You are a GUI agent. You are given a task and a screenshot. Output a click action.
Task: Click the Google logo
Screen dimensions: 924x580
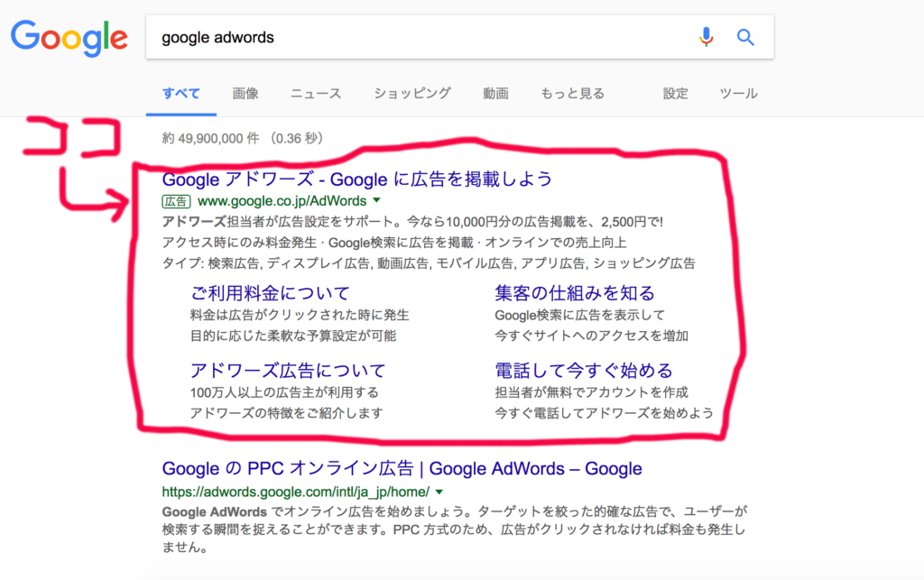click(x=69, y=37)
